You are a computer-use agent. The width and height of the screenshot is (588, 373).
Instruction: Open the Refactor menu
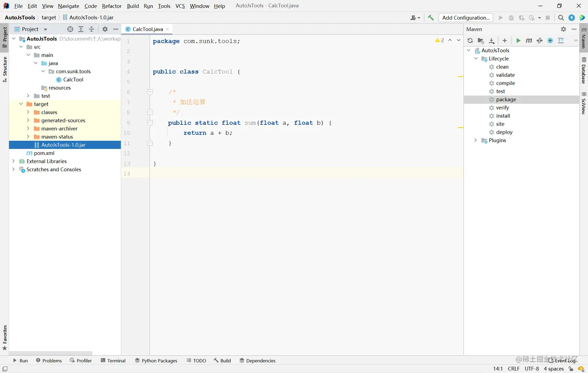point(112,6)
